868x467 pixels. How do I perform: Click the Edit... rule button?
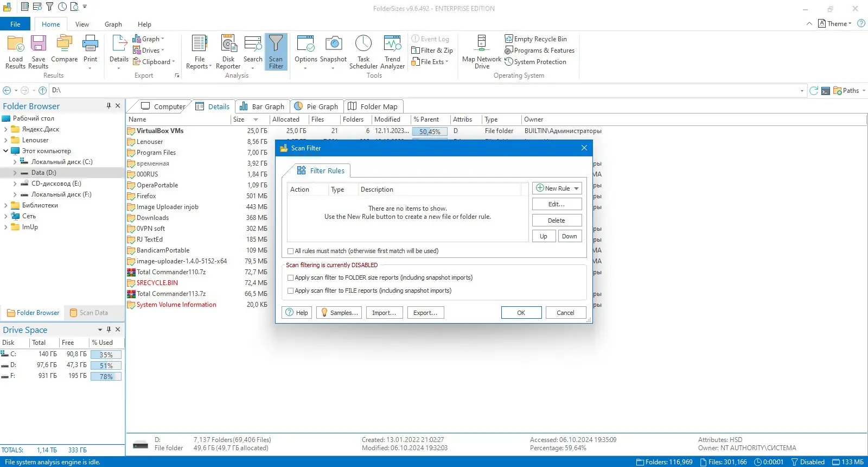557,204
